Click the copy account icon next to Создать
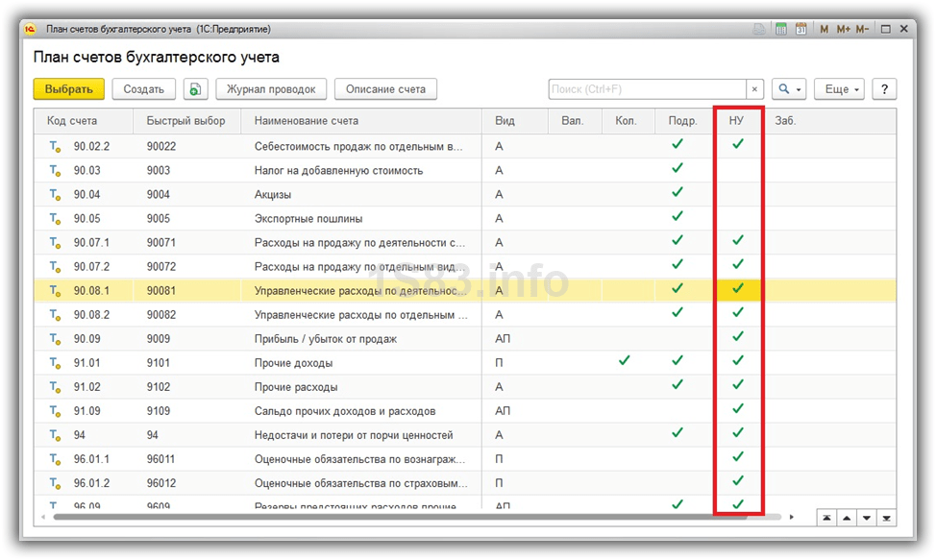 [x=196, y=89]
